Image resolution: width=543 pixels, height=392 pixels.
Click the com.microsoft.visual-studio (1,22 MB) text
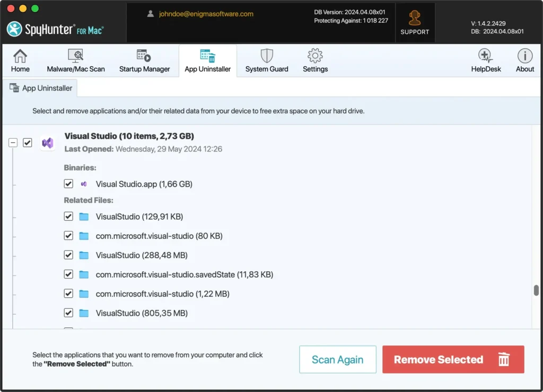pos(162,294)
